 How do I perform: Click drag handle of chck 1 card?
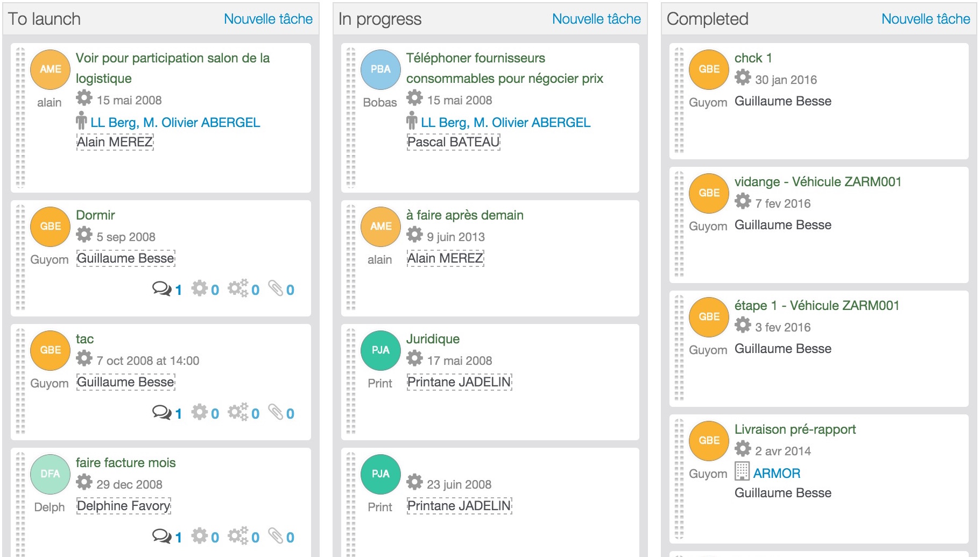pos(679,101)
